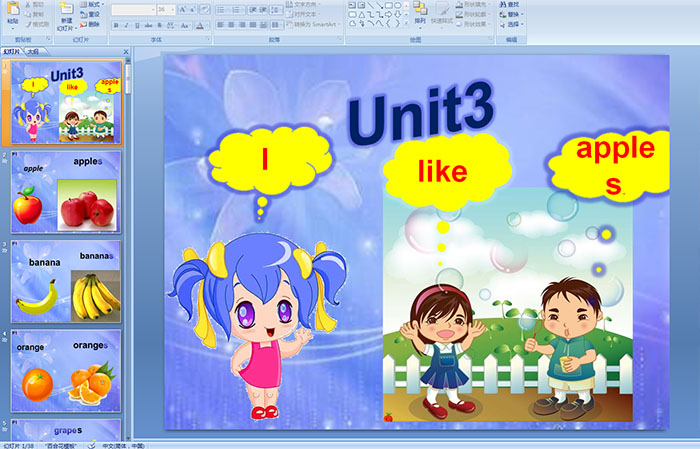This screenshot has height=449, width=700.
Task: Open the columns menu
Action: [277, 25]
